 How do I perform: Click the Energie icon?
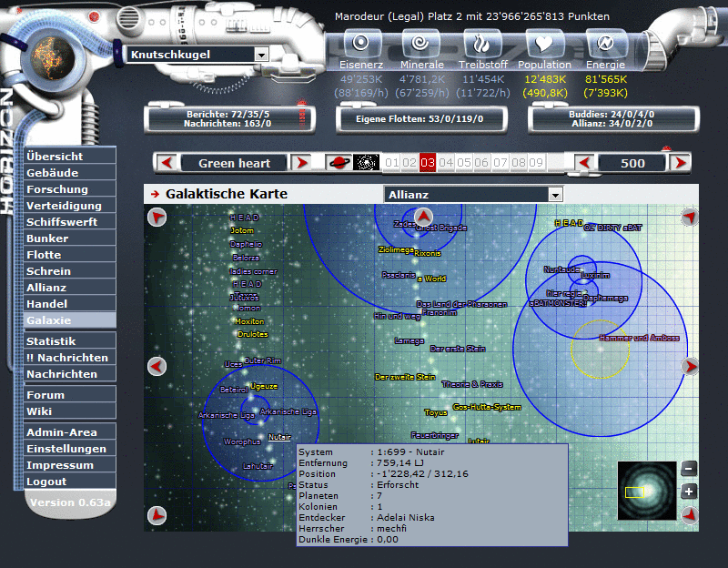(605, 42)
